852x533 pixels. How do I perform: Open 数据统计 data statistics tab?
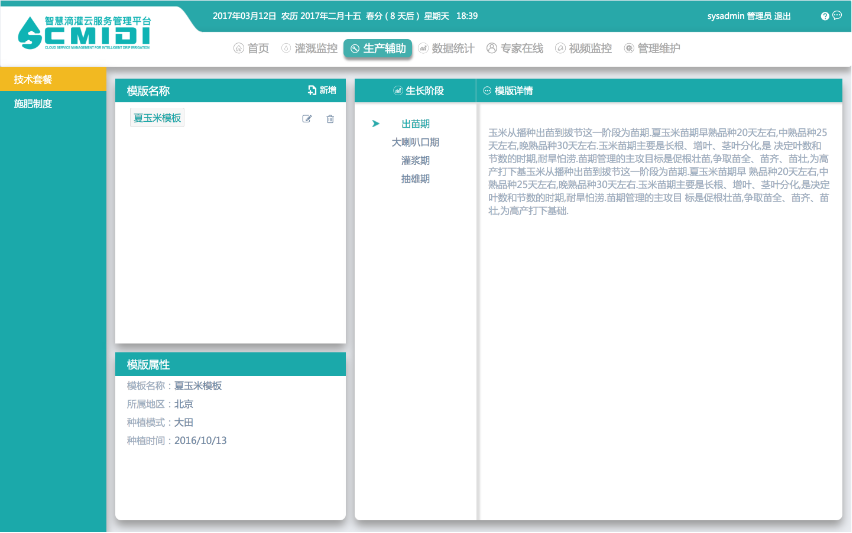(446, 48)
